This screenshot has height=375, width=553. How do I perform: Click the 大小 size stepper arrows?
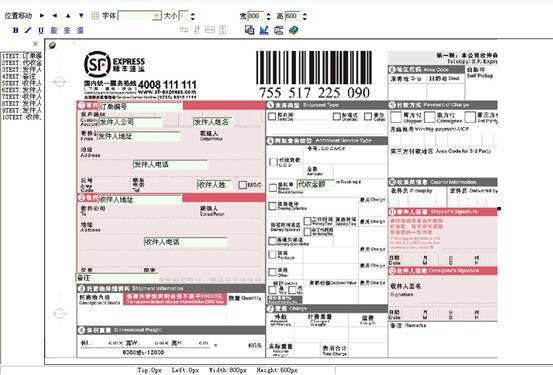click(193, 16)
